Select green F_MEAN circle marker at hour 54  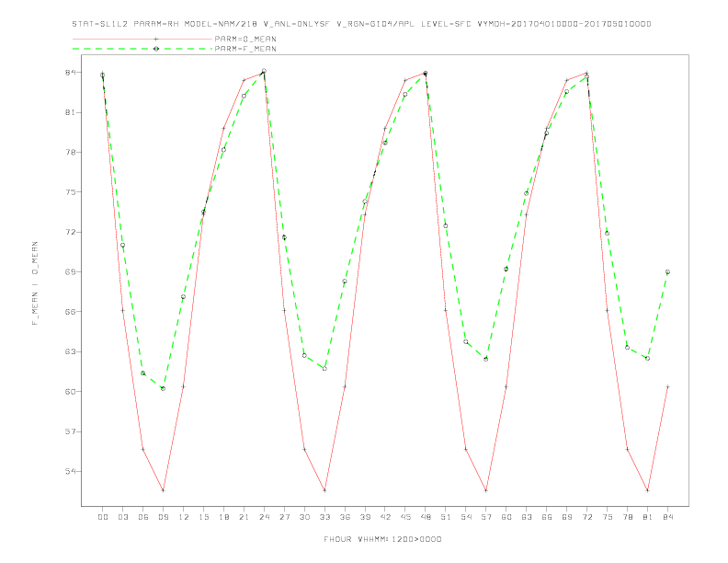(x=466, y=342)
